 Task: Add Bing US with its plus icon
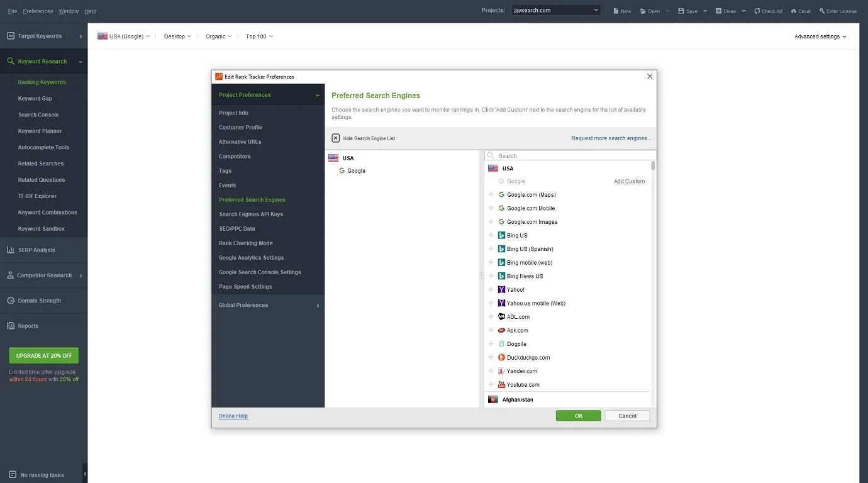[491, 235]
